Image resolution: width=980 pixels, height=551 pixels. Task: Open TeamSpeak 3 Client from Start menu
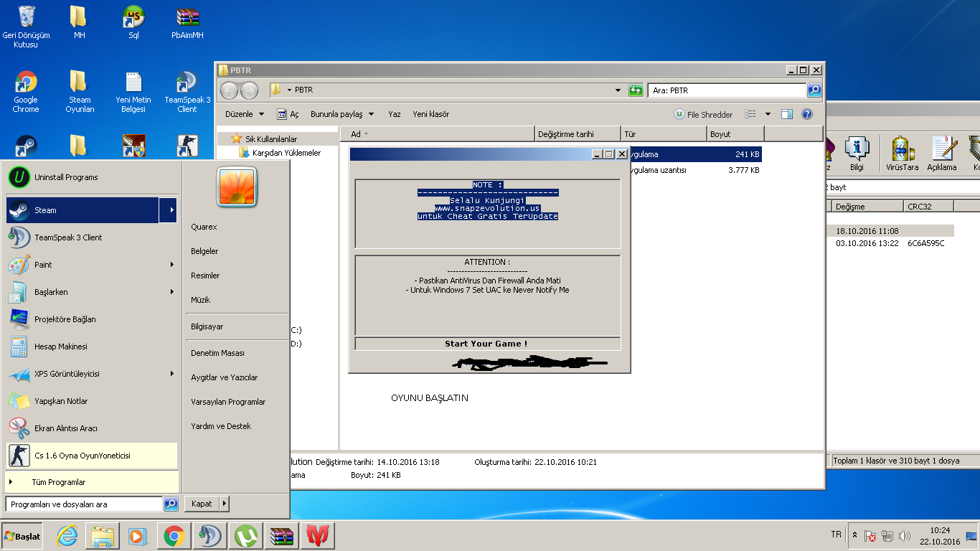(x=92, y=237)
